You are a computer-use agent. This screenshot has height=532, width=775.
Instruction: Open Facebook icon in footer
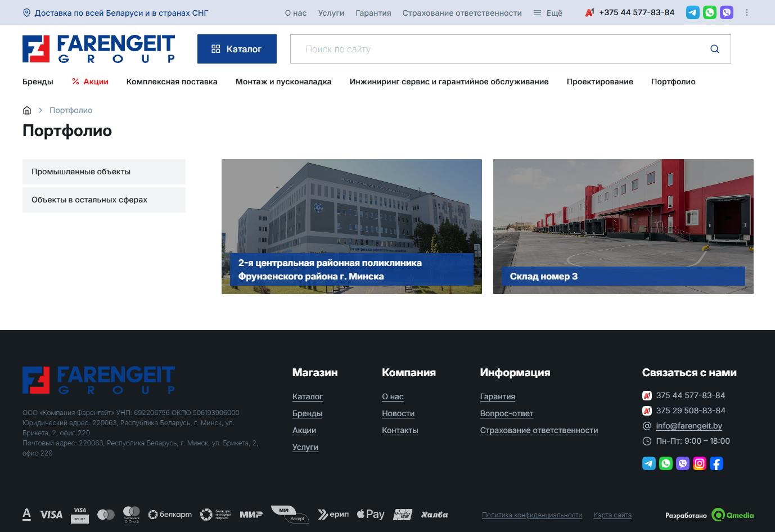click(717, 463)
